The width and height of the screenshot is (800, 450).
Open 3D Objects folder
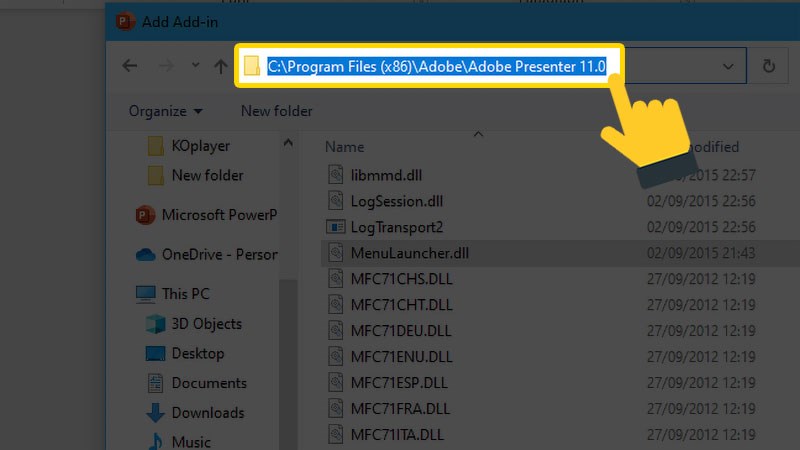[x=206, y=324]
